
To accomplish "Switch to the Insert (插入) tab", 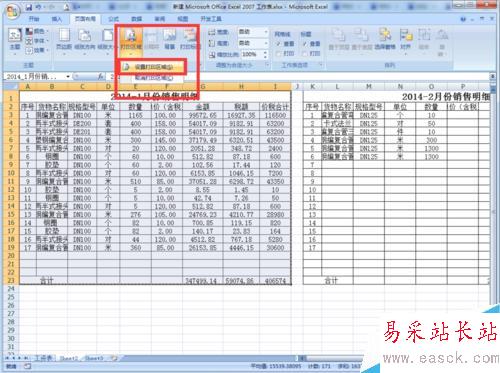I will tap(57, 19).
